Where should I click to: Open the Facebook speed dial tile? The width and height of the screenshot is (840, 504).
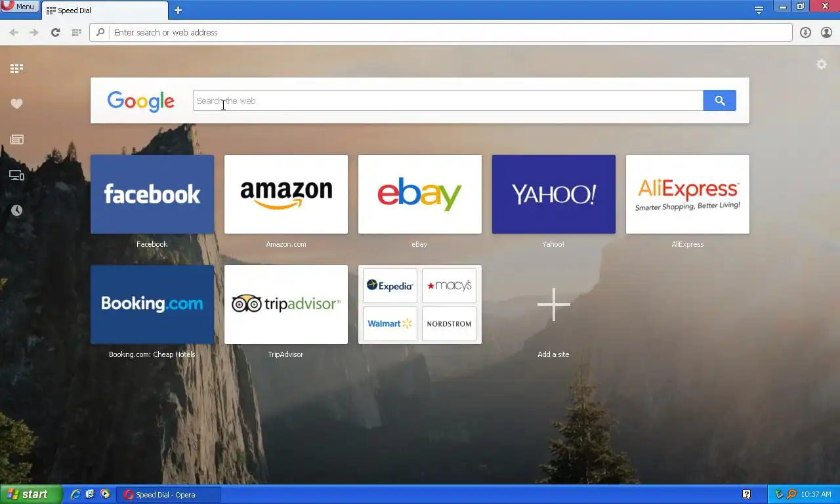coord(152,194)
